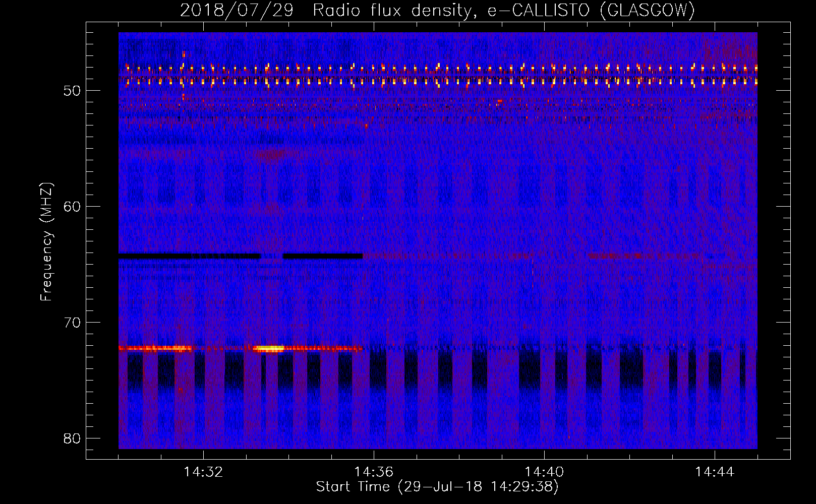Image resolution: width=816 pixels, height=504 pixels.
Task: Click the 14:32 time tick label
Action: click(x=203, y=472)
